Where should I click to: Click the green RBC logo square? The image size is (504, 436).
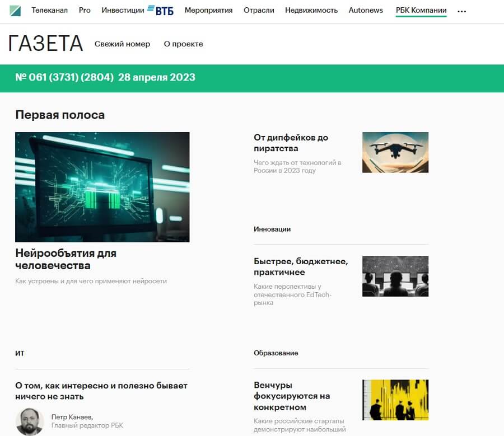(17, 10)
